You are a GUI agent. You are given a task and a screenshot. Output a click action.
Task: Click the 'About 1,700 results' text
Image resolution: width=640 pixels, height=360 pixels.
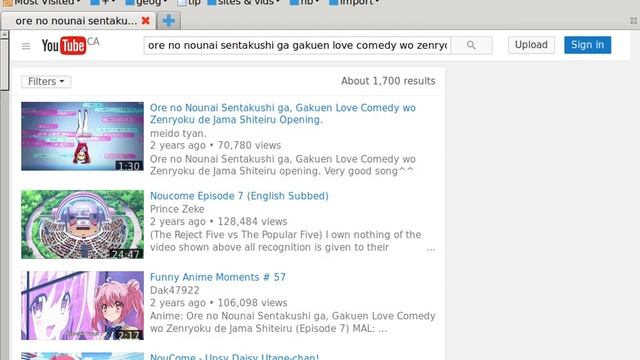pyautogui.click(x=388, y=81)
